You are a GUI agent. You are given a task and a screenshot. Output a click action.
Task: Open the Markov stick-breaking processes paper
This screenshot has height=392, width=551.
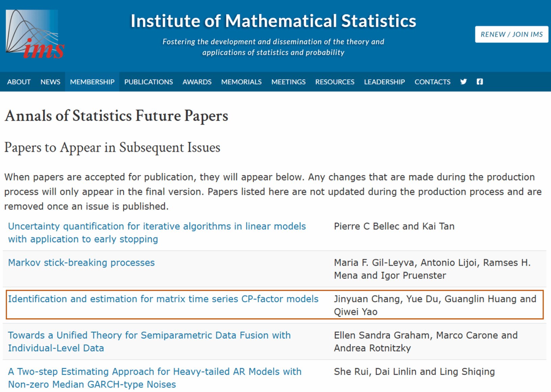[x=81, y=263]
